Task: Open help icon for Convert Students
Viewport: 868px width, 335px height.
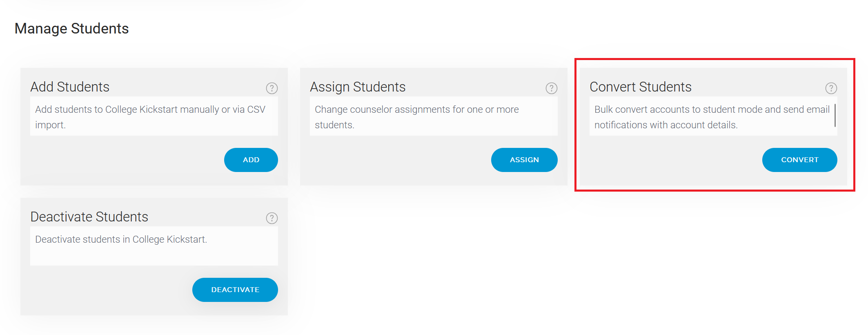Action: tap(831, 88)
